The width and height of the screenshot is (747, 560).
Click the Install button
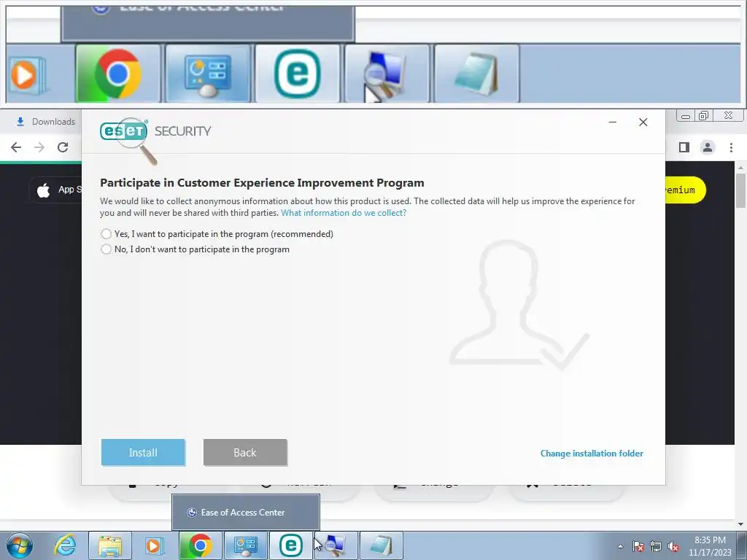pyautogui.click(x=143, y=452)
